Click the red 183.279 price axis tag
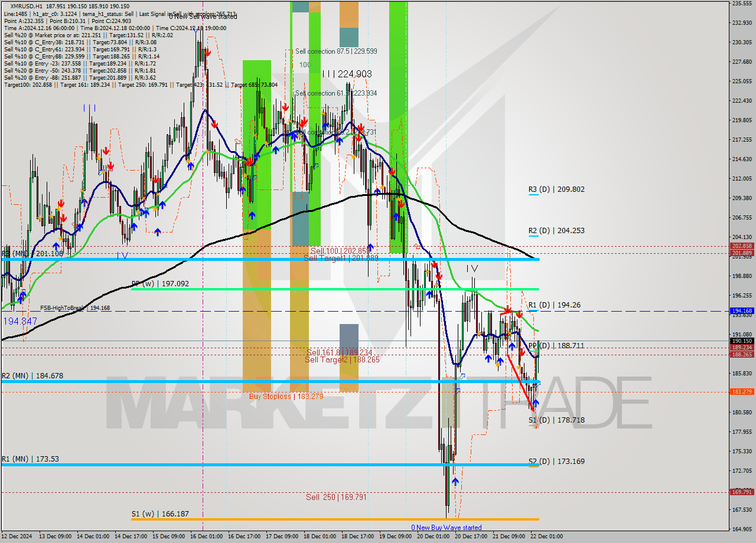The width and height of the screenshot is (756, 543). click(x=741, y=391)
